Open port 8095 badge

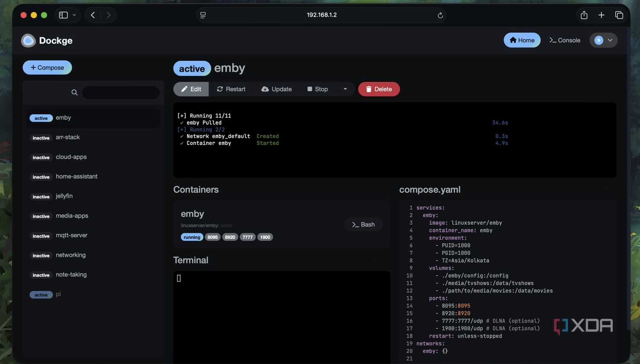click(212, 237)
